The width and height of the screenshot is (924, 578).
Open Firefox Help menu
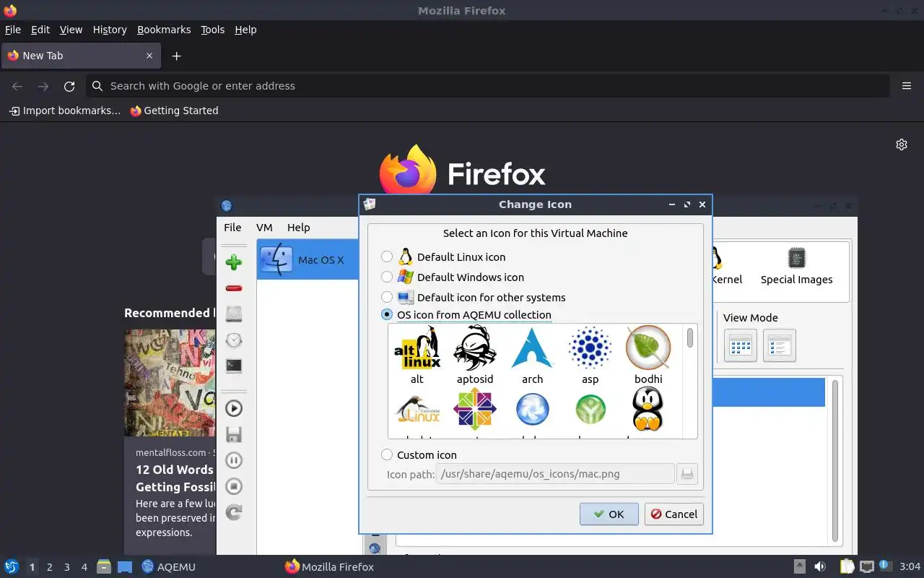tap(245, 30)
